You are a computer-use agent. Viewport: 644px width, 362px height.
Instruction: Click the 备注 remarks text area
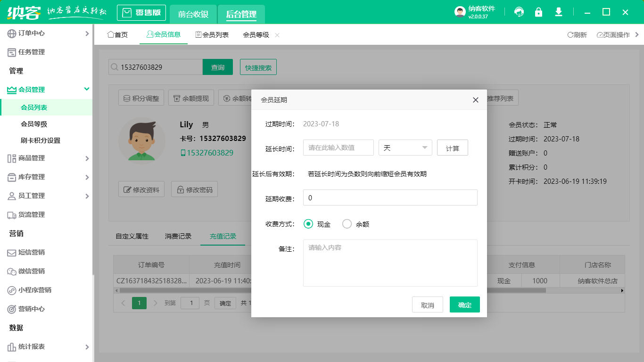click(x=390, y=263)
